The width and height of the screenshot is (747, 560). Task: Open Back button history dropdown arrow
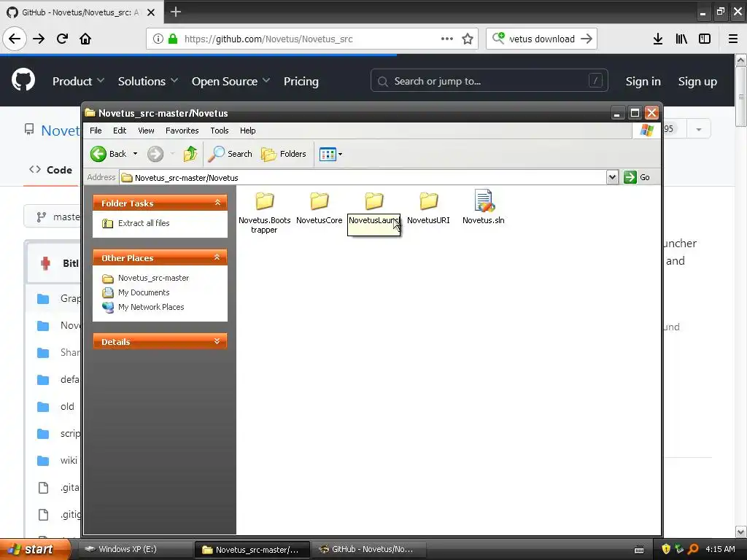coord(135,154)
